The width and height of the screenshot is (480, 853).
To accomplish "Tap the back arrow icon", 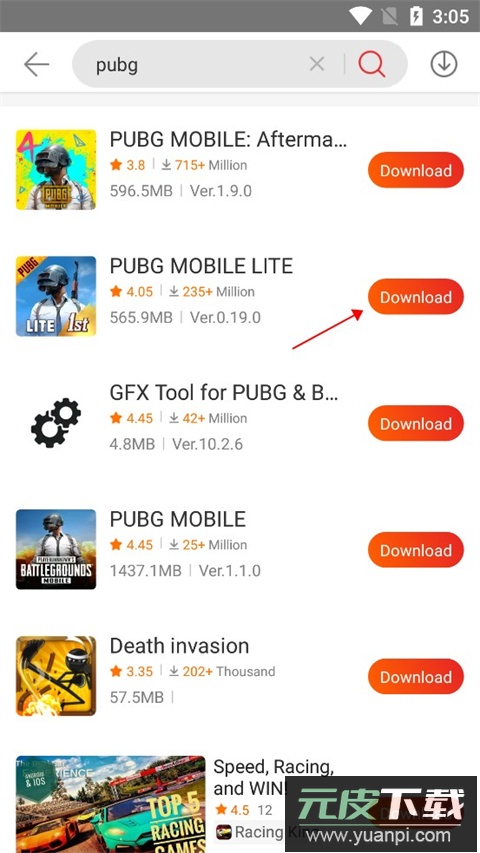I will pyautogui.click(x=36, y=65).
